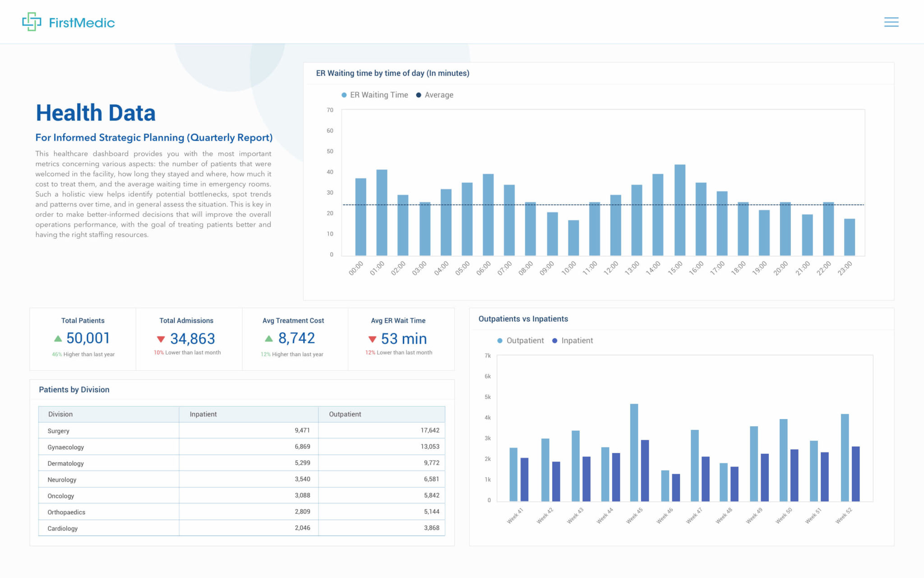Click the Total Patients KPI card

click(x=83, y=339)
